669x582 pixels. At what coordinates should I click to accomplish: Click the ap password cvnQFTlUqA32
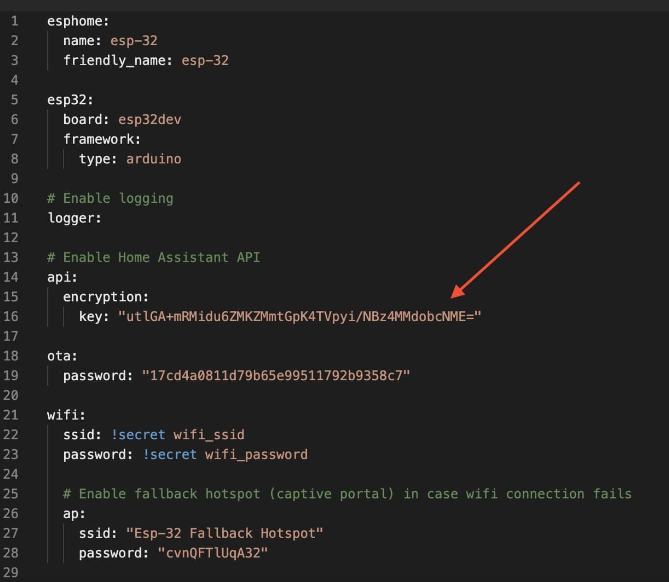click(213, 553)
